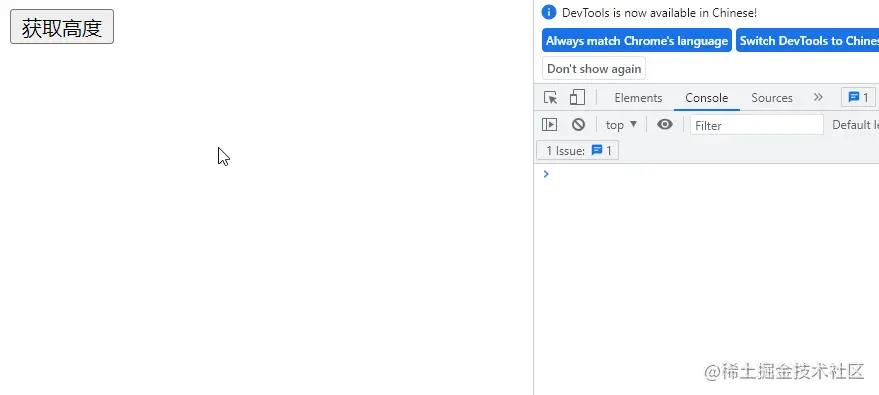This screenshot has width=879, height=395.
Task: Switch to the Console tab
Action: [706, 97]
